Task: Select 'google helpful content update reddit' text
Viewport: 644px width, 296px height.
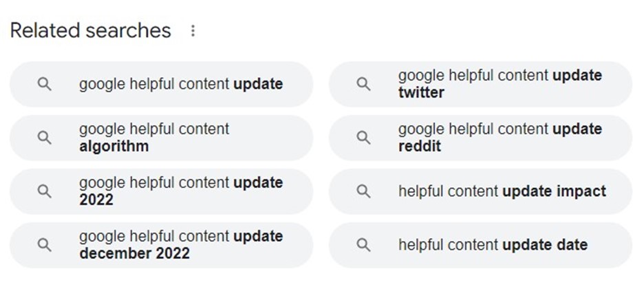Action: point(500,137)
